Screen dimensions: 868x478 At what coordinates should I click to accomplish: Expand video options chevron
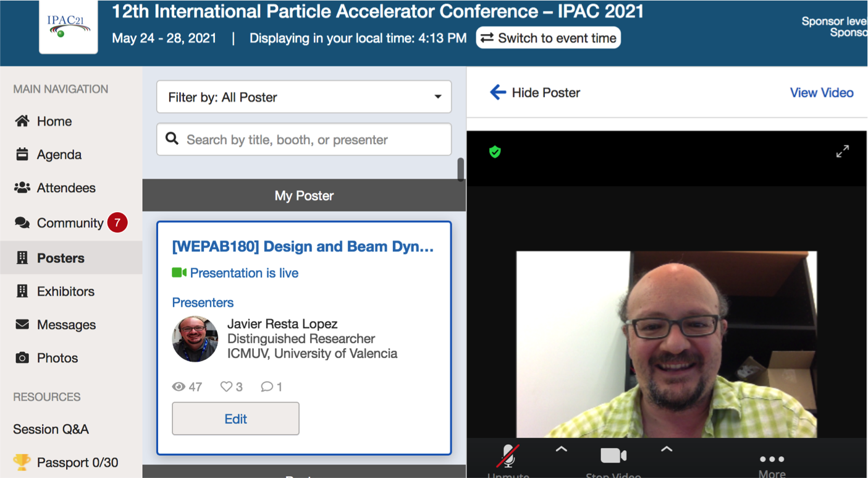tap(667, 450)
